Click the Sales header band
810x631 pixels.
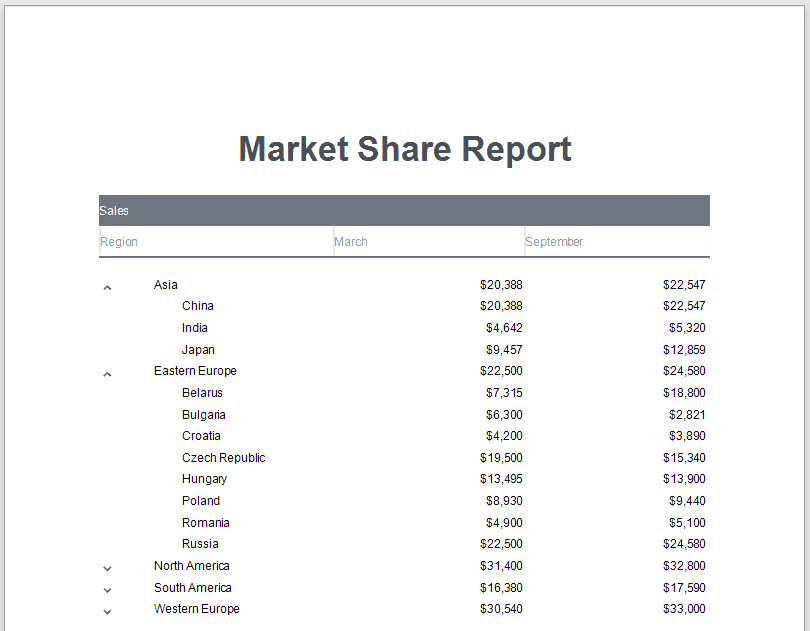404,211
